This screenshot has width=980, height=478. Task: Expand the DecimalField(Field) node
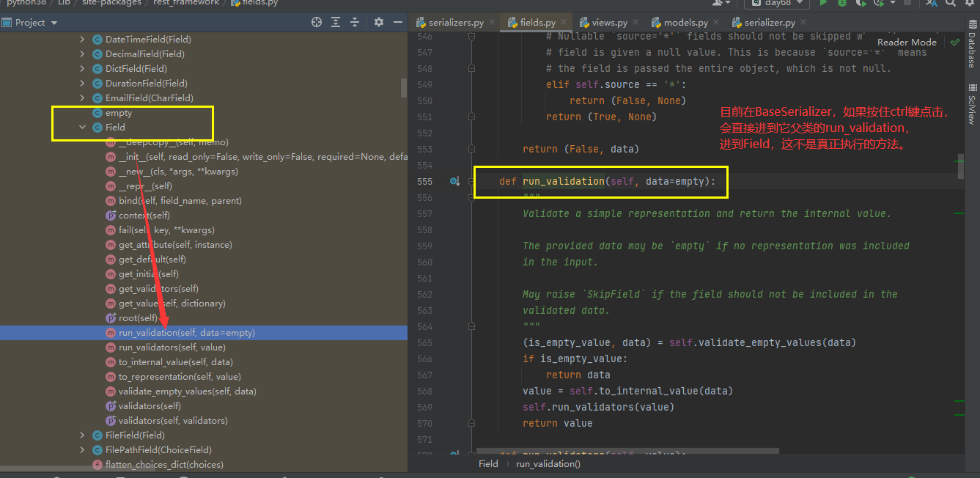coord(82,54)
